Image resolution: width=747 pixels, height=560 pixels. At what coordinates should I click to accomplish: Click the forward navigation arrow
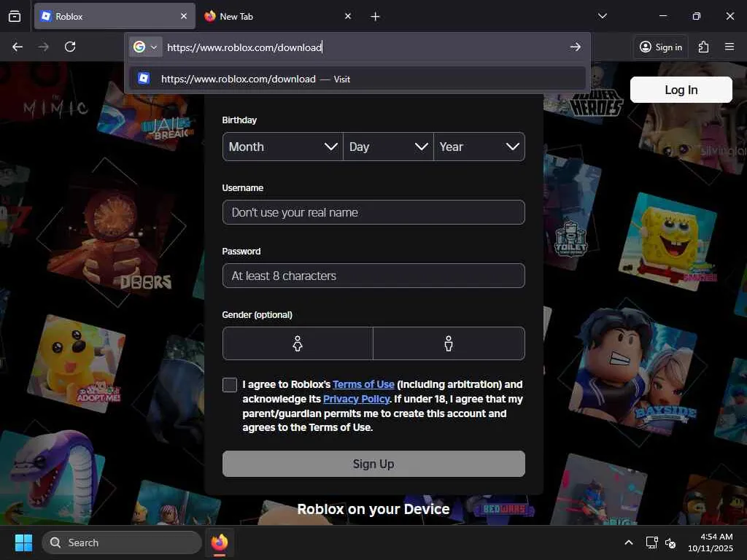(43, 47)
